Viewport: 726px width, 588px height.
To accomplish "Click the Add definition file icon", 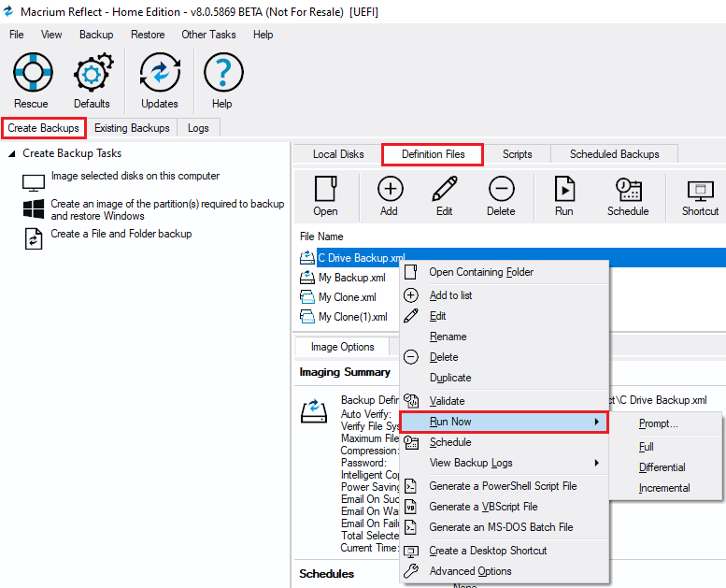I will pyautogui.click(x=391, y=189).
